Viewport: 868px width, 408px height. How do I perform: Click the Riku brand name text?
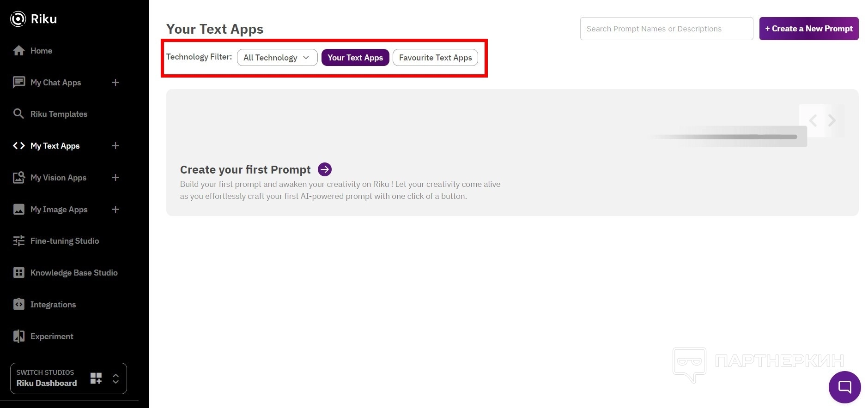pyautogui.click(x=44, y=19)
